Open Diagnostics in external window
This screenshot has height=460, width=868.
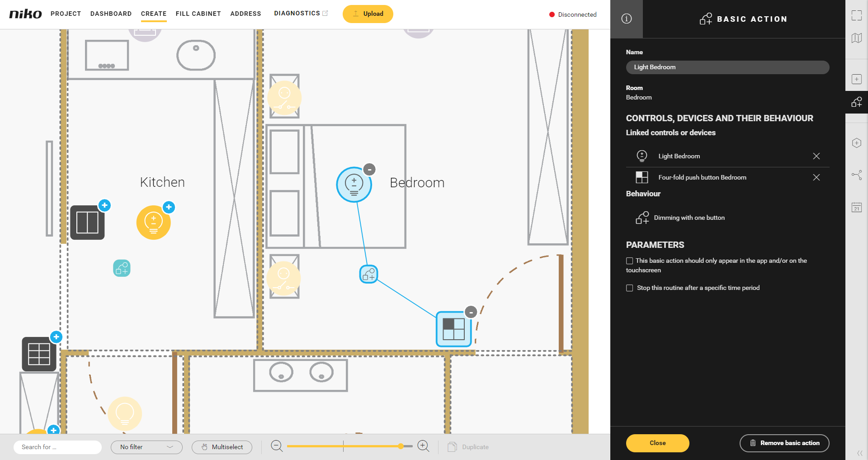(x=301, y=14)
